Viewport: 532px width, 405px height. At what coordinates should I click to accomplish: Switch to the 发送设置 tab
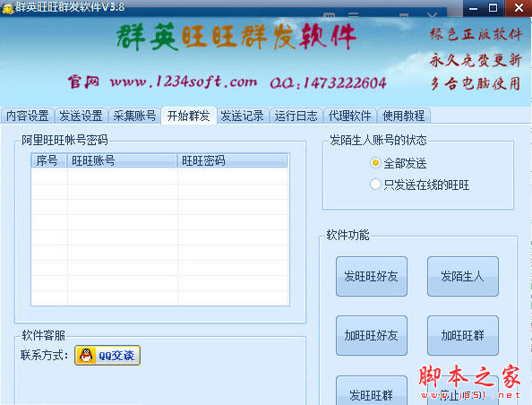point(82,116)
